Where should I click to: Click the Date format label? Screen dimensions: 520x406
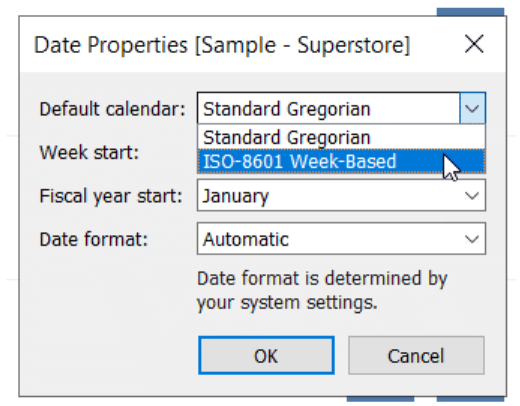pyautogui.click(x=93, y=239)
